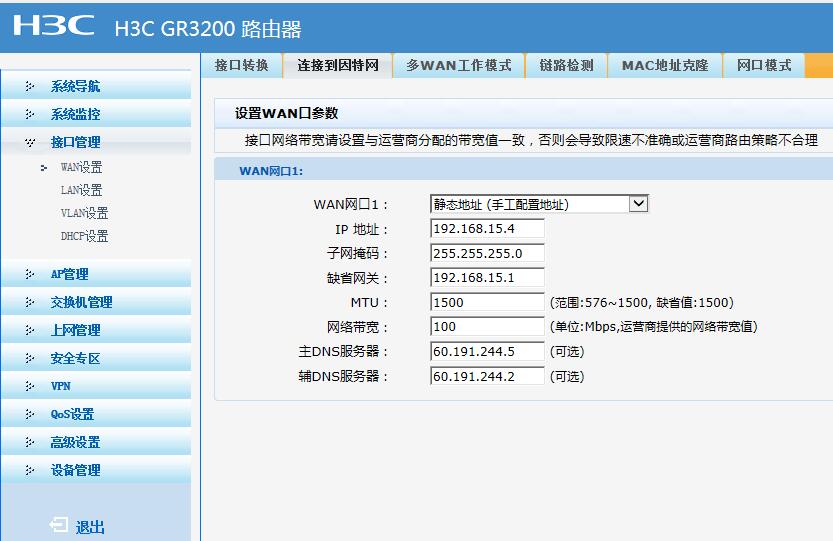Switch to the MAC地址克隆 tab
The height and width of the screenshot is (541, 833).
click(x=665, y=65)
